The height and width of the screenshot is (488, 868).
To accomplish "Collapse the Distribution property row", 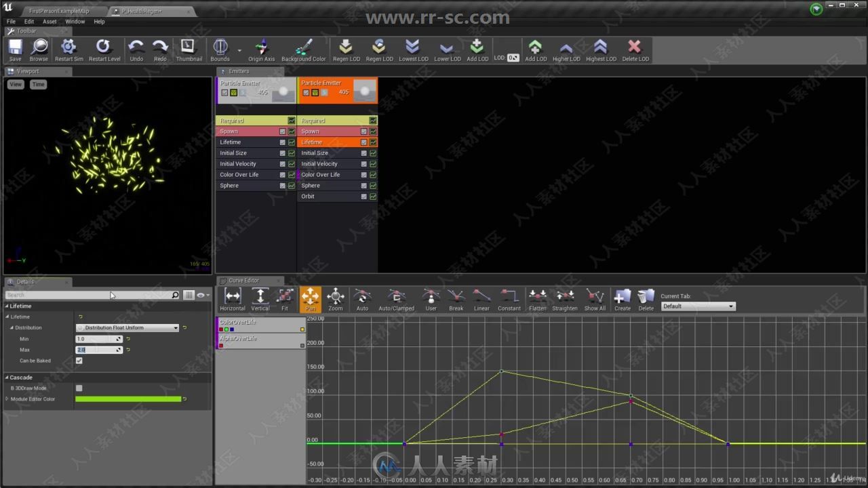I will click(12, 328).
